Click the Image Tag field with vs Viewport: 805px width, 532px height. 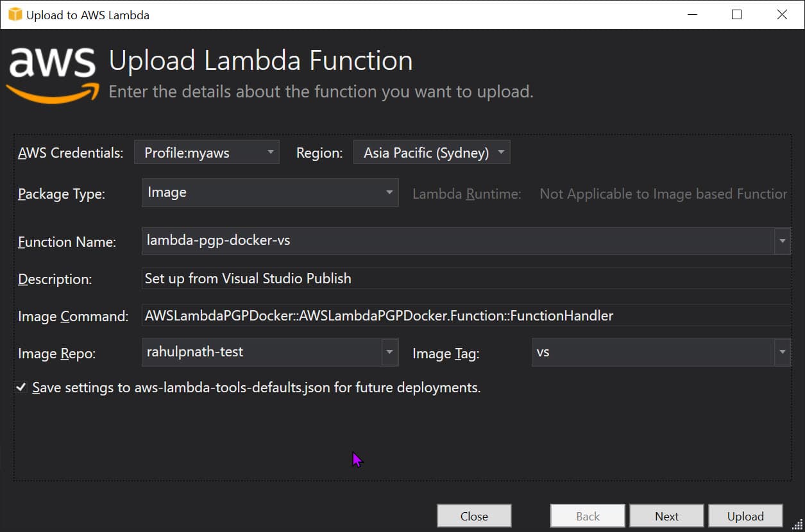653,352
